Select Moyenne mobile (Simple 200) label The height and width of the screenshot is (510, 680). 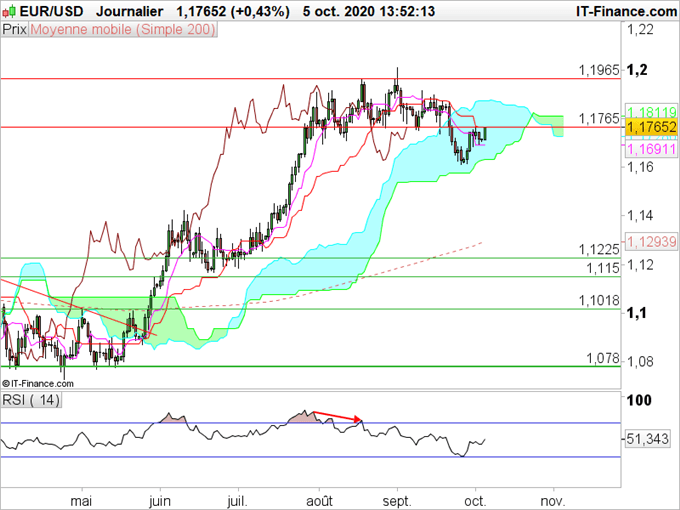pos(123,29)
